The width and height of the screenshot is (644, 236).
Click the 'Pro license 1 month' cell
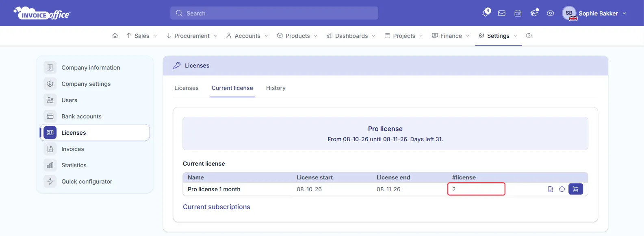[x=214, y=189]
